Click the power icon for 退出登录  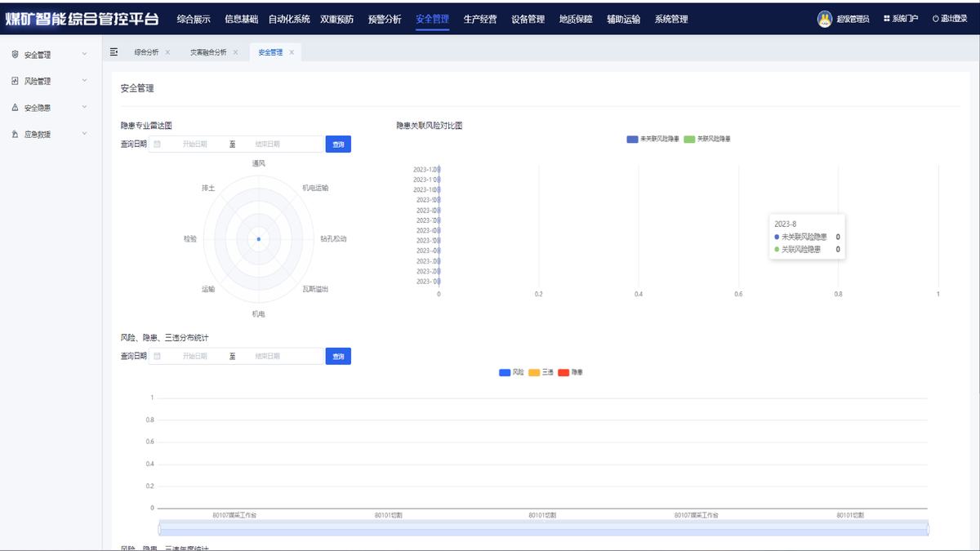(936, 19)
